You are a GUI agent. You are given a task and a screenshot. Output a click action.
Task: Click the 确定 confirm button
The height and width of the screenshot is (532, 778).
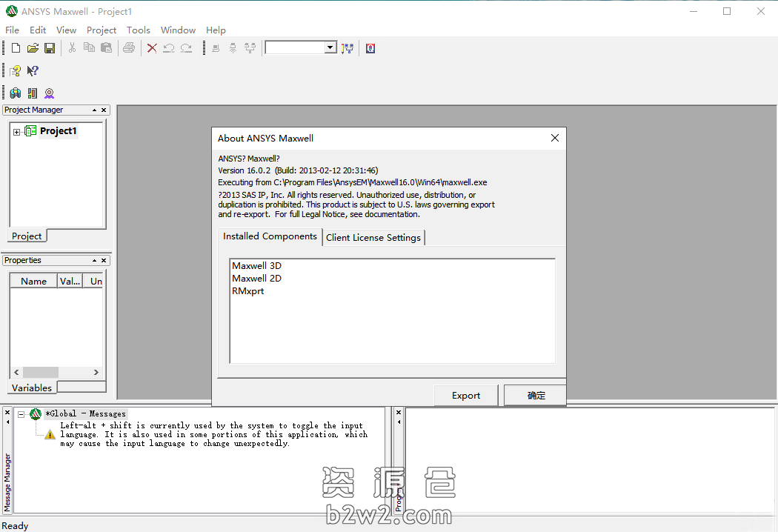[x=536, y=396]
